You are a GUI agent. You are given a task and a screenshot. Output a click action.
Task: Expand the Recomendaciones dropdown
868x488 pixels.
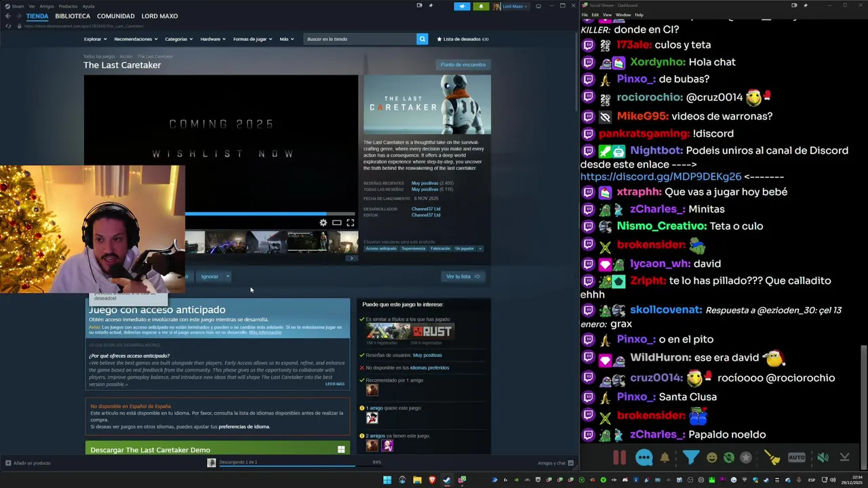[136, 39]
